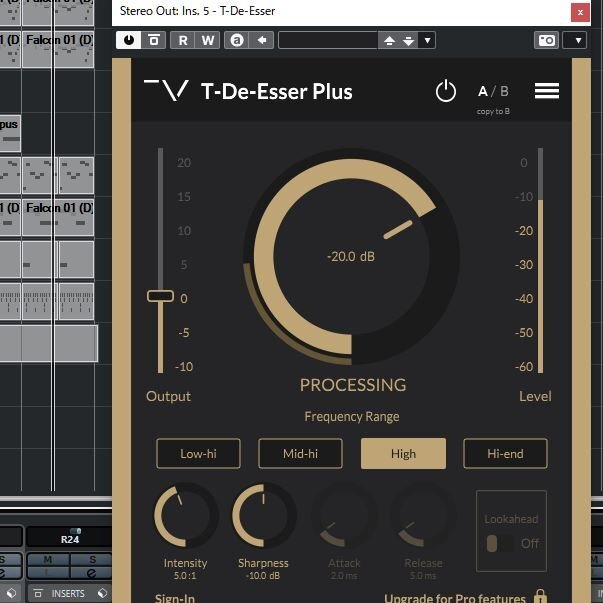Edit channel settings 'e' button on R24
Image resolution: width=603 pixels, height=603 pixels.
91,573
